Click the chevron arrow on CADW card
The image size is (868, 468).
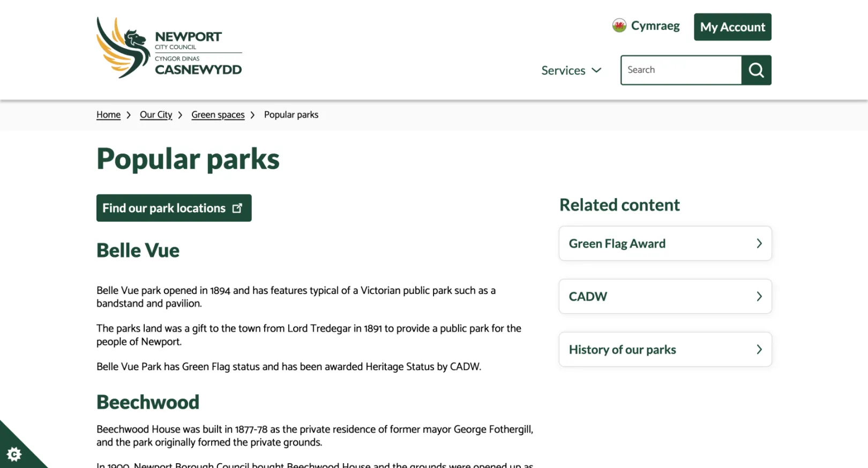[x=759, y=297]
